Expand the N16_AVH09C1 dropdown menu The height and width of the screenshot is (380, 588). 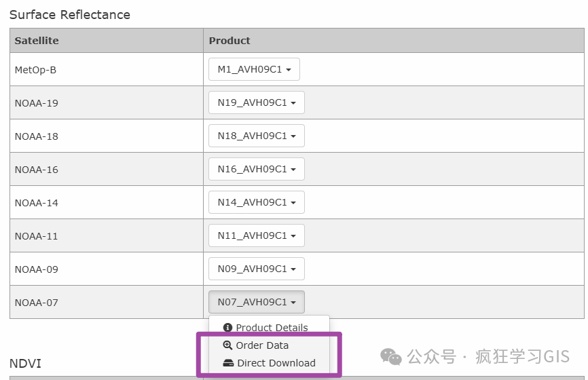click(x=256, y=169)
